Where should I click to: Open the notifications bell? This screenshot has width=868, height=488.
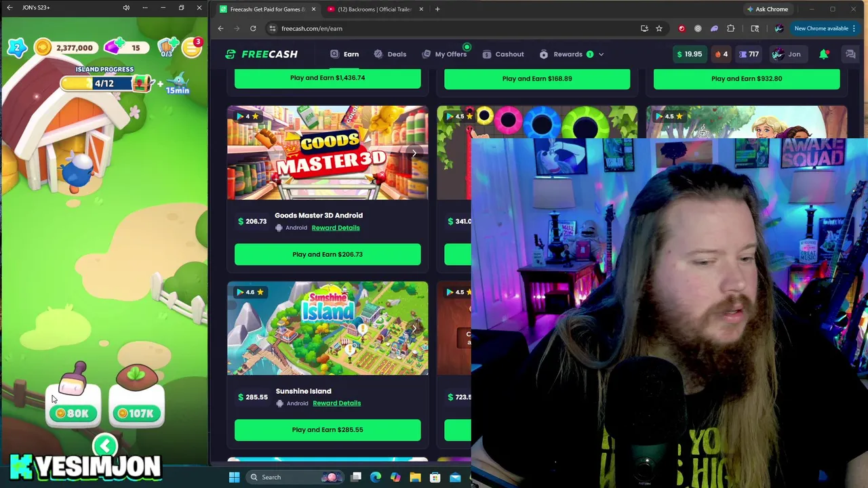click(x=824, y=54)
